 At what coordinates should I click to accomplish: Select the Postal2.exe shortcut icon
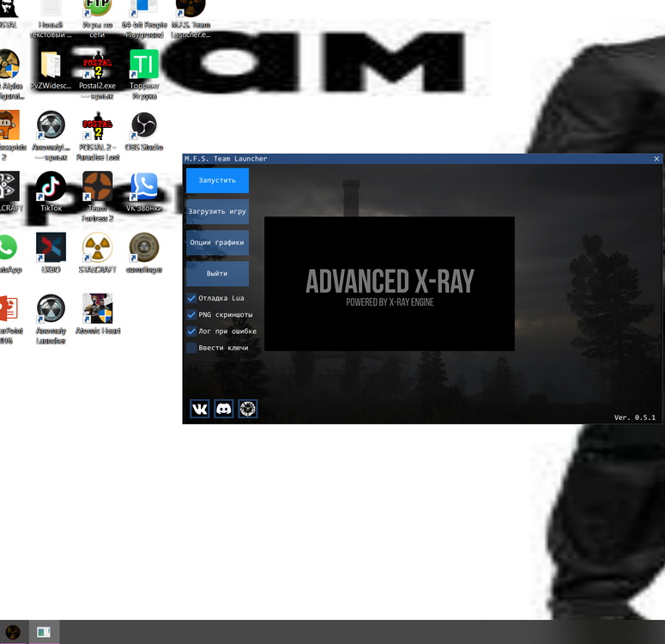[98, 75]
